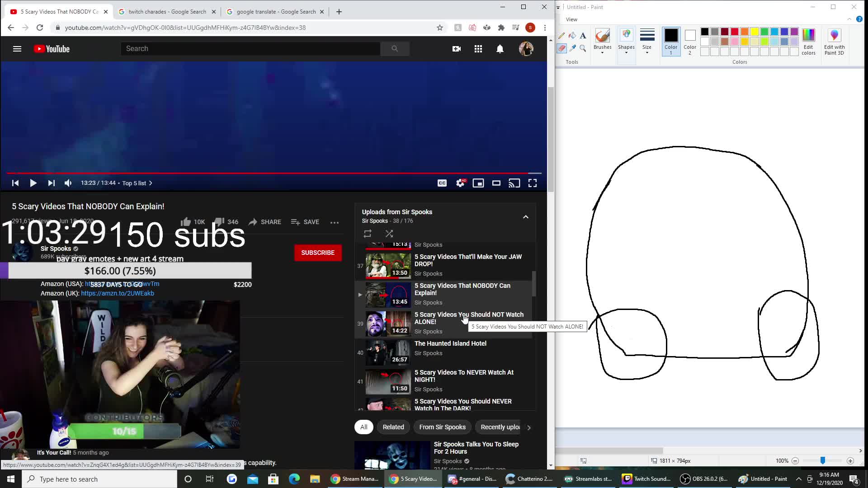This screenshot has width=868, height=488.
Task: Pick the red swatch in Paint palette
Action: click(735, 32)
